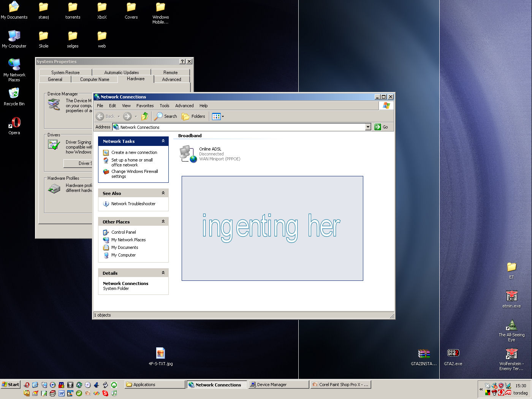Switch to Corel Paint Shop Pro taskbar button
This screenshot has width=532, height=399.
[x=340, y=385]
